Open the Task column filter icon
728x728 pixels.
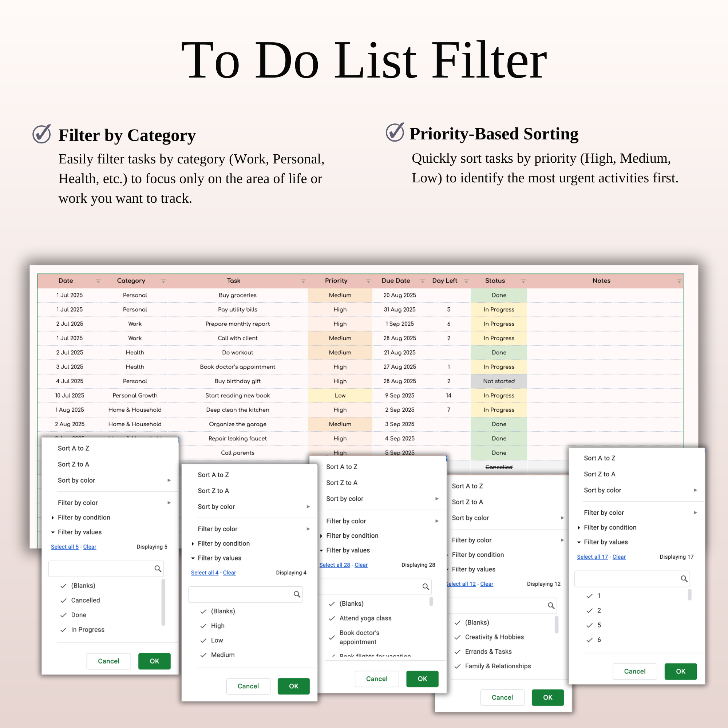pyautogui.click(x=303, y=281)
